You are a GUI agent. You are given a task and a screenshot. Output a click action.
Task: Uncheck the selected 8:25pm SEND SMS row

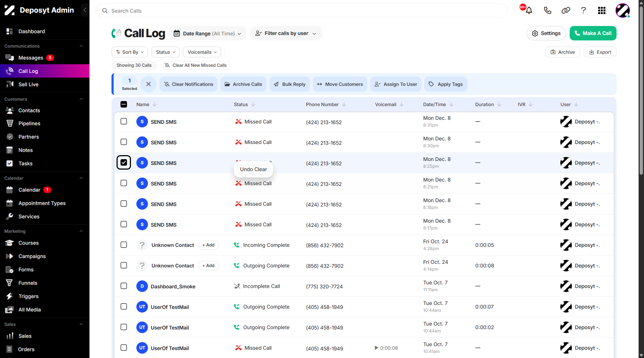click(x=124, y=162)
